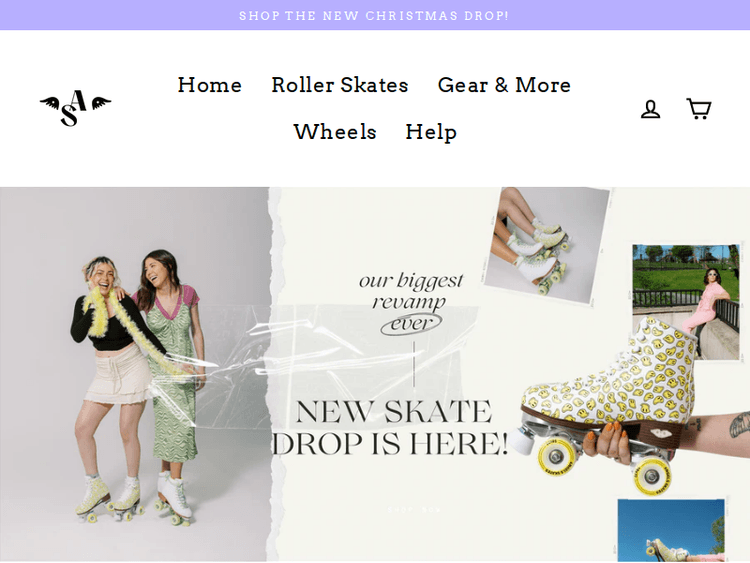Viewport: 750px width, 563px height.
Task: Click the blue-sky photo at bottom right
Action: click(670, 530)
